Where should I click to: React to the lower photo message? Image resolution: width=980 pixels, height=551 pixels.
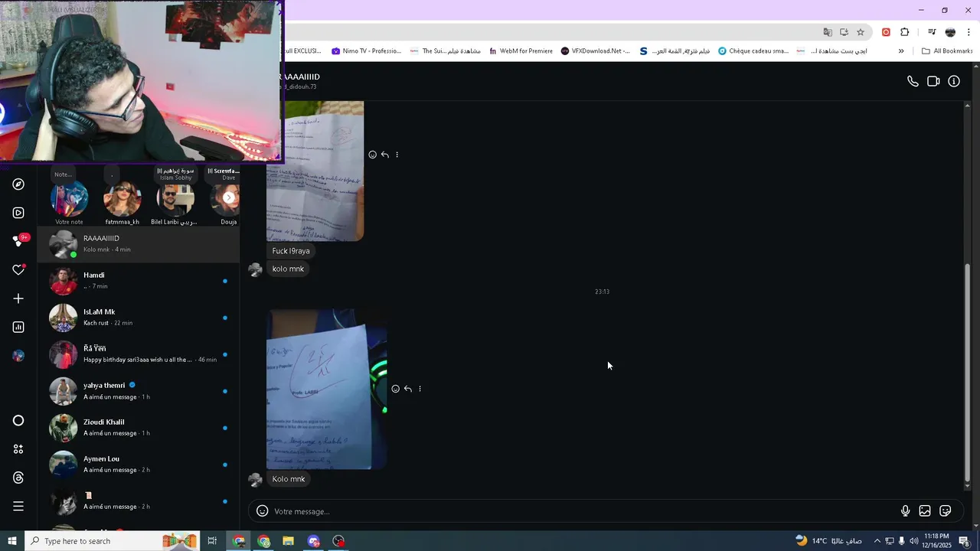[396, 389]
